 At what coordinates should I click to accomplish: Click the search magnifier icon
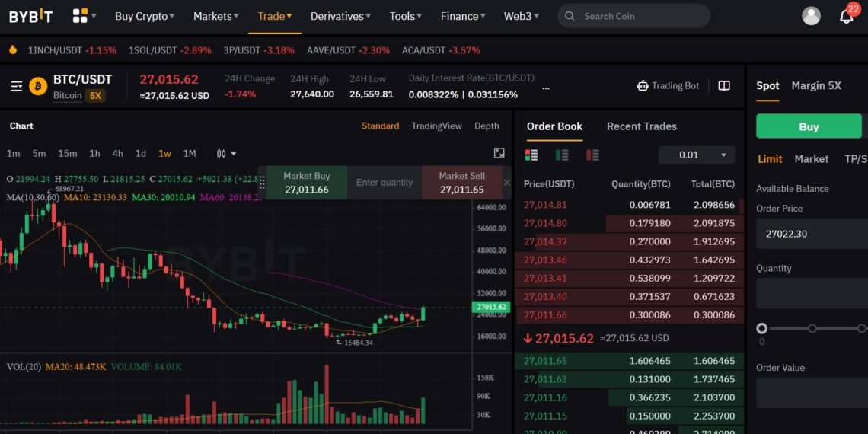tap(570, 16)
